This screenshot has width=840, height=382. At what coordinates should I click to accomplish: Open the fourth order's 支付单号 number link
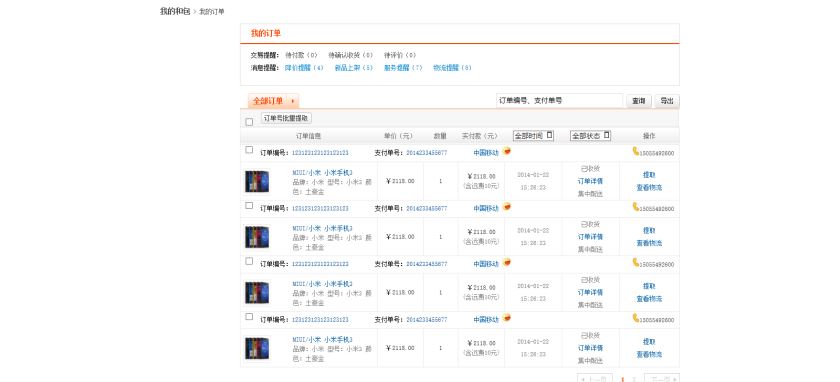coord(426,320)
